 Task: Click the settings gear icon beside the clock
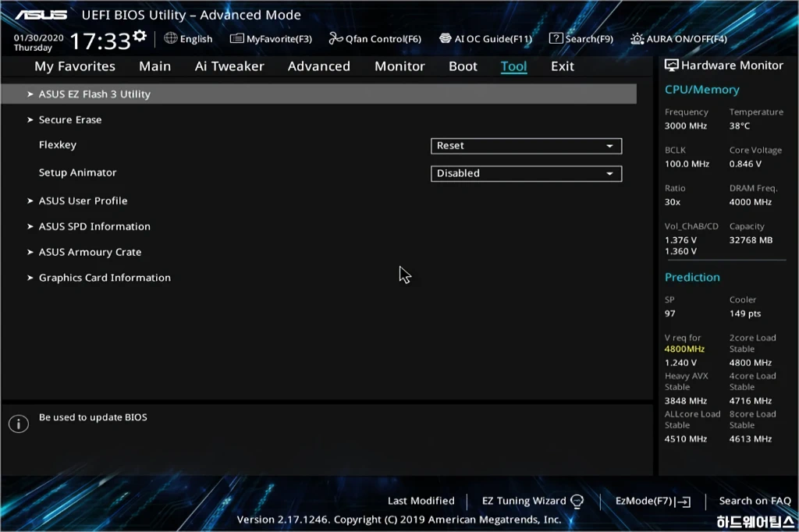click(x=139, y=36)
